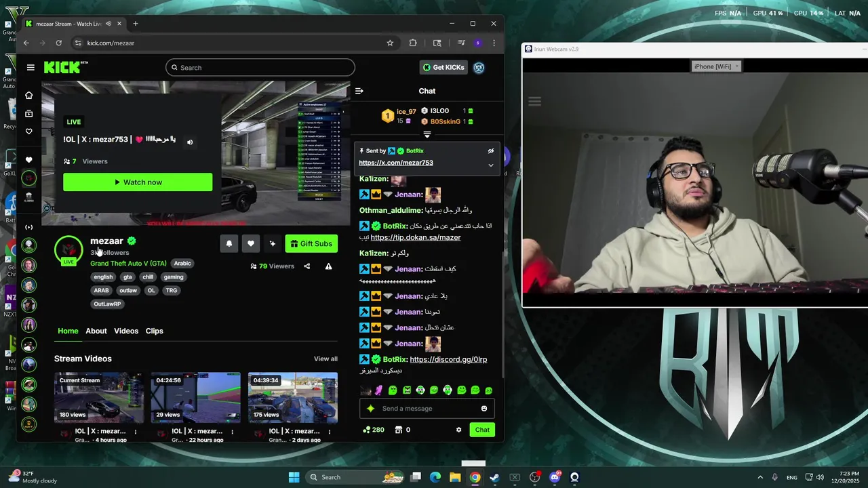Open the user avatar menu beside Get KICKs
868x488 pixels.
point(479,67)
